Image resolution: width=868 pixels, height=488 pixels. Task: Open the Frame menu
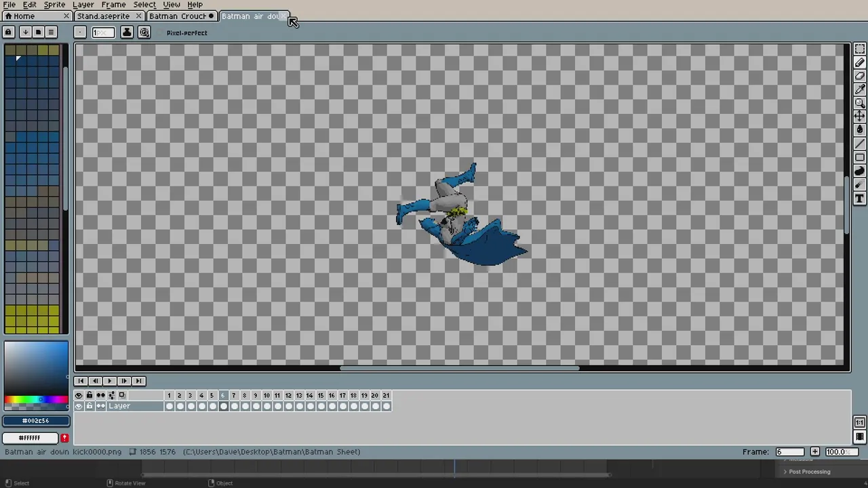(x=113, y=5)
